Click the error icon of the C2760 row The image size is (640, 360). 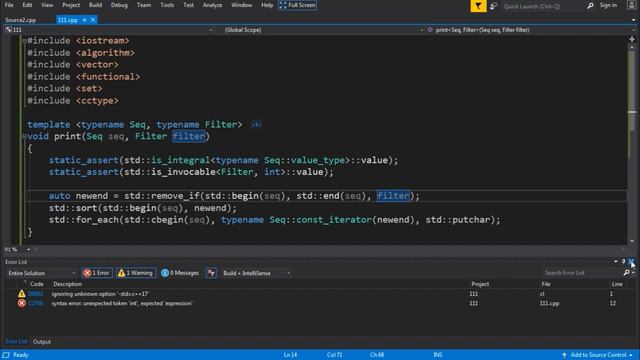[22, 303]
